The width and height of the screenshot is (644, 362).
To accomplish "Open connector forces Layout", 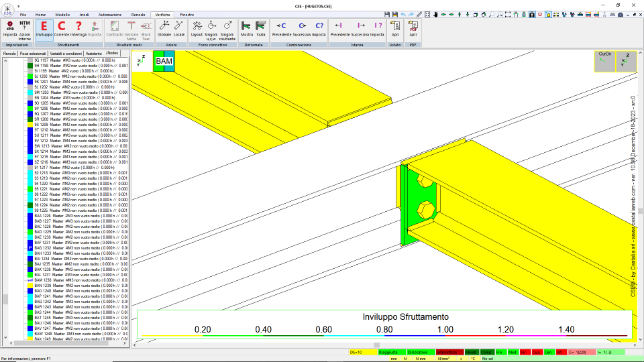I will click(197, 29).
